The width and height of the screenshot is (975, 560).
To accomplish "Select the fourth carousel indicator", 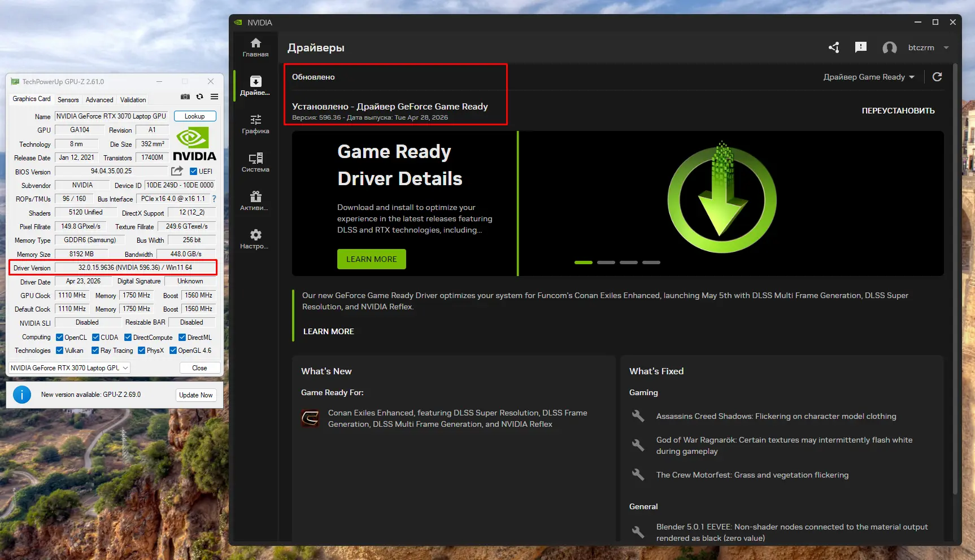I will 651,262.
